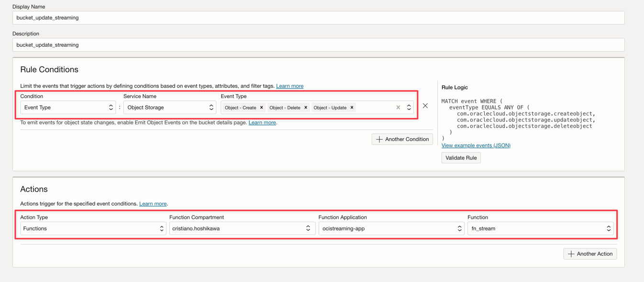Viewport: 644px width, 282px height.
Task: Open View example events (JSON) link
Action: 476,145
